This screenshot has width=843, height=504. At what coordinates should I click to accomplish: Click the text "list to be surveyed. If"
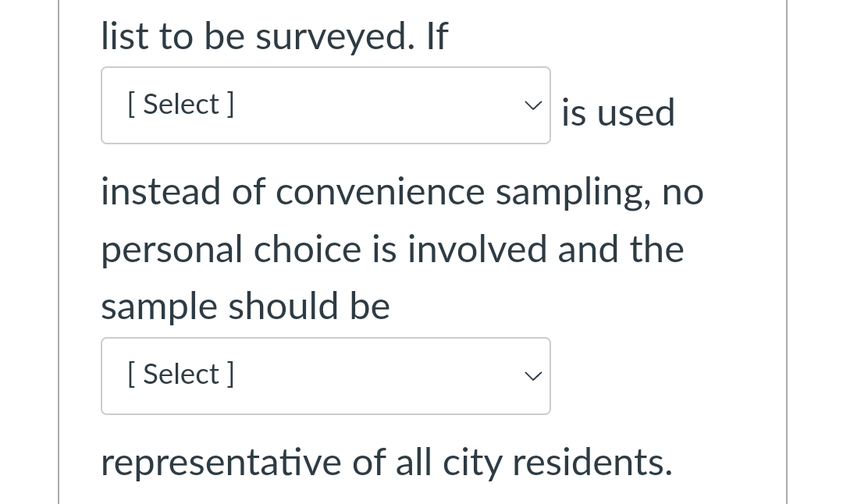coord(274,37)
